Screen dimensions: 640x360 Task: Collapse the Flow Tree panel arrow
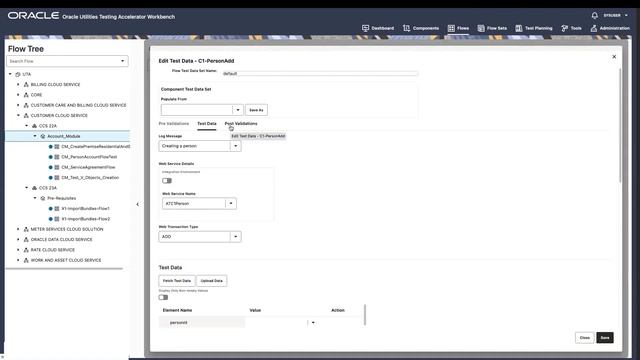138,204
